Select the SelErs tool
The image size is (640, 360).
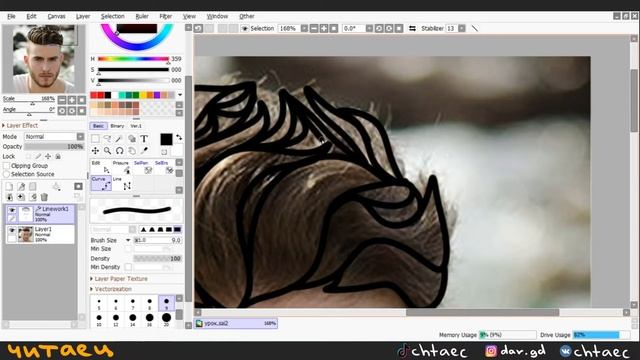coord(164,167)
